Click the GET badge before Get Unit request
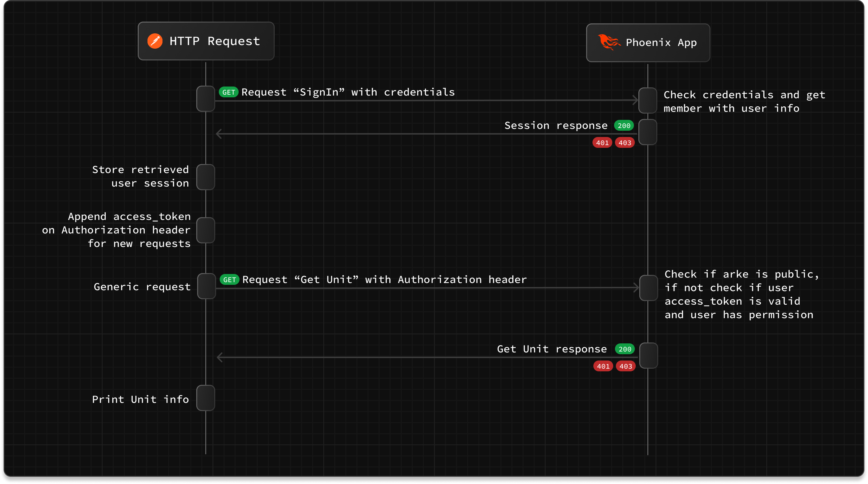Viewport: 868px width, 484px height. (x=230, y=280)
